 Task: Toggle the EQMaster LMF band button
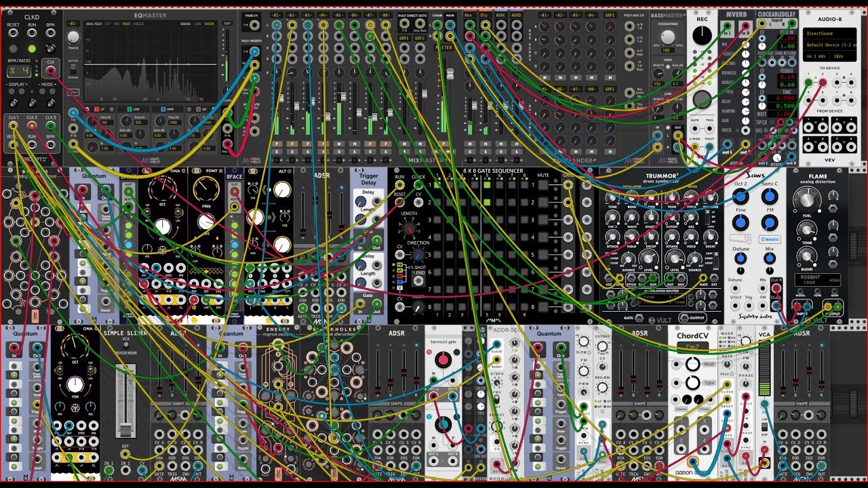click(129, 108)
